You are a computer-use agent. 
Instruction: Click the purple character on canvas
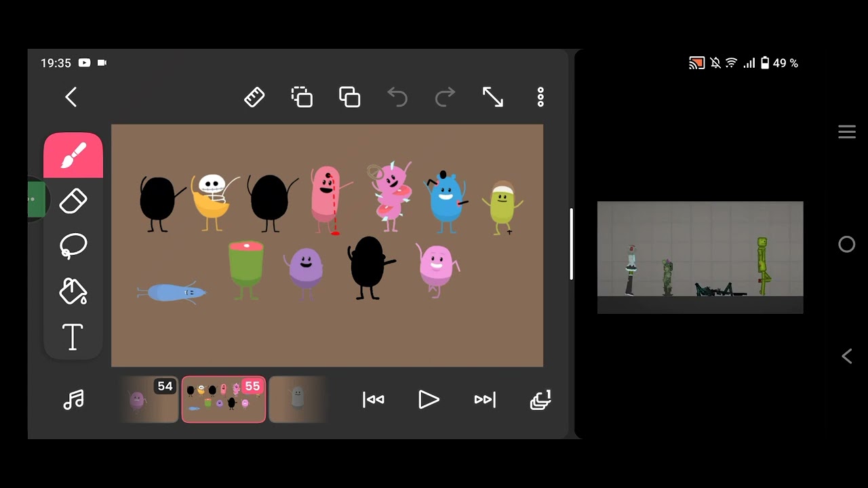pos(305,272)
